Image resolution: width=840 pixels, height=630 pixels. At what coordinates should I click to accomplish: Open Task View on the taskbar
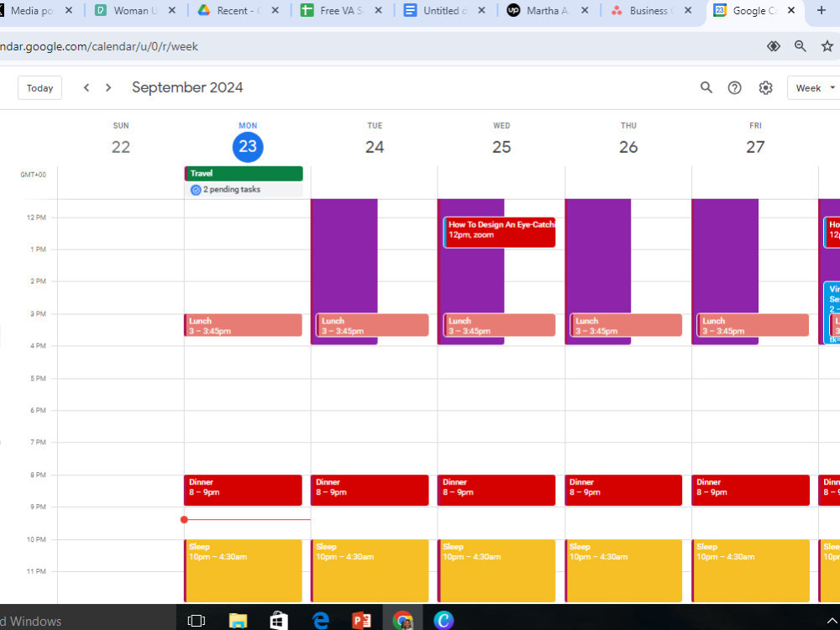click(196, 621)
